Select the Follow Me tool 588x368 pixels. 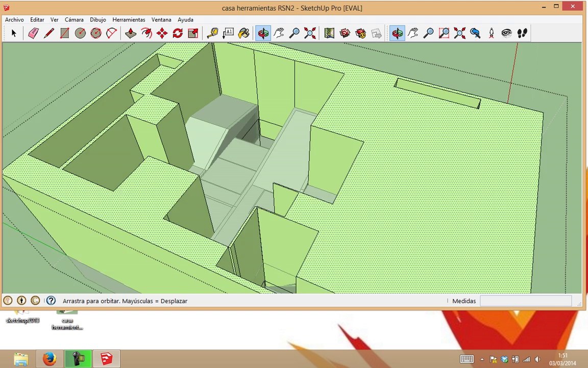point(146,33)
